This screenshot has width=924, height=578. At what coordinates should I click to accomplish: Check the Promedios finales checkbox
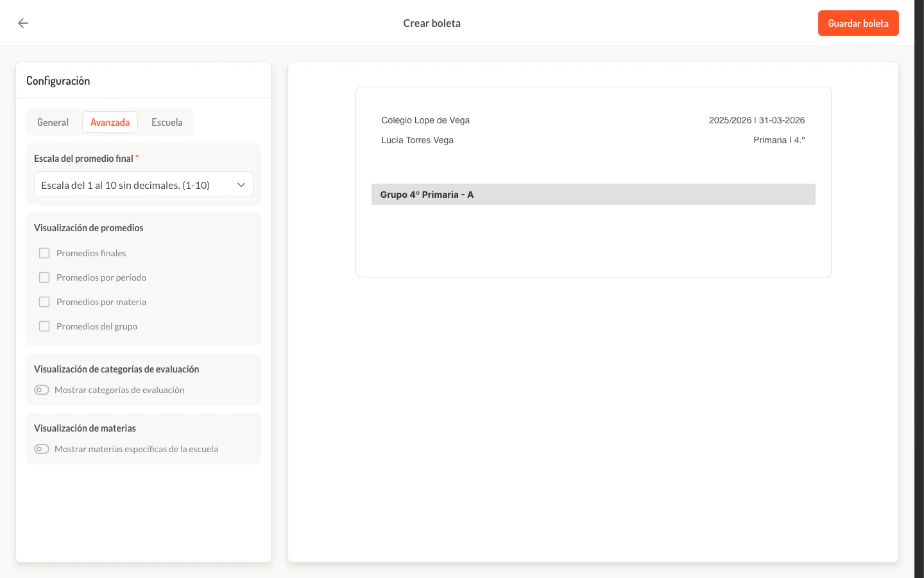[44, 253]
